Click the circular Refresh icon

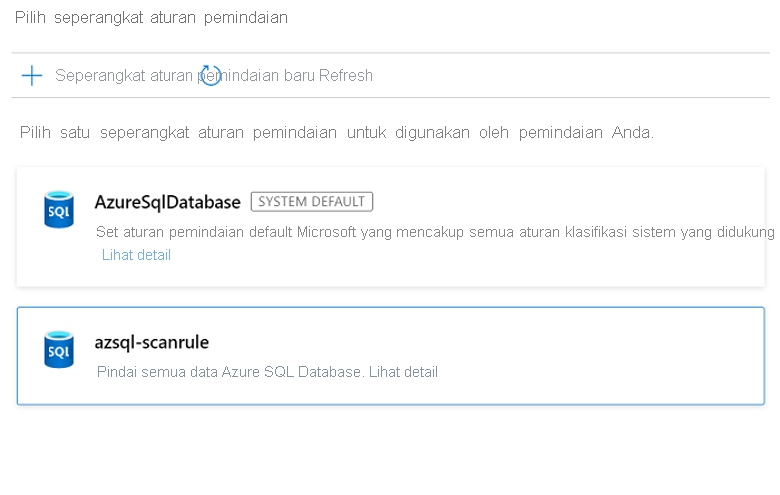211,76
